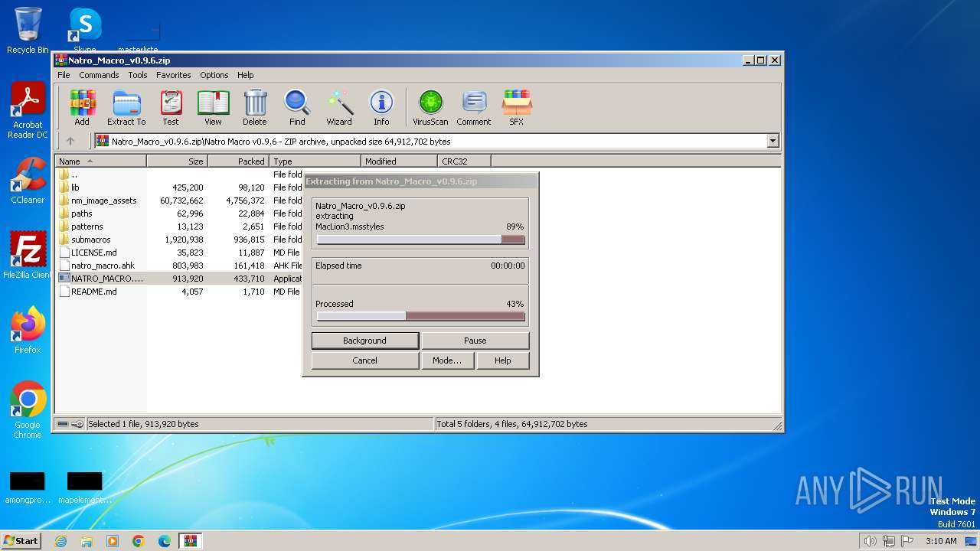Open the Tools menu
The height and width of the screenshot is (551, 980).
[138, 75]
